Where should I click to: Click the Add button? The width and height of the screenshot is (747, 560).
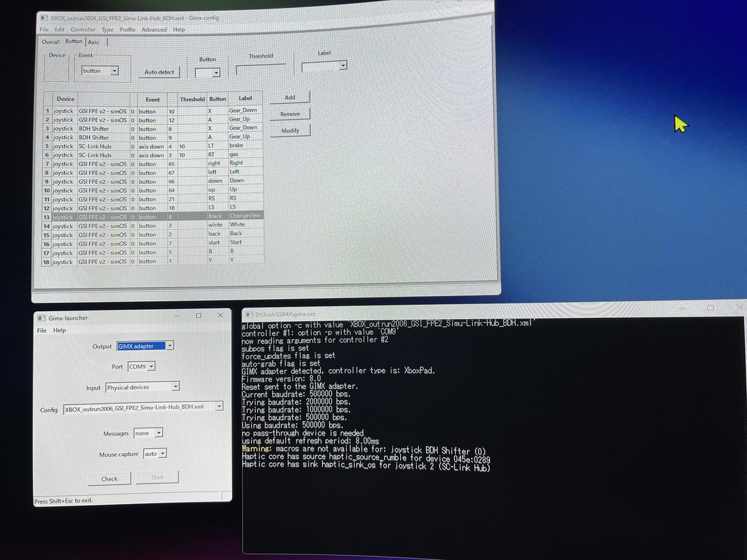[289, 98]
